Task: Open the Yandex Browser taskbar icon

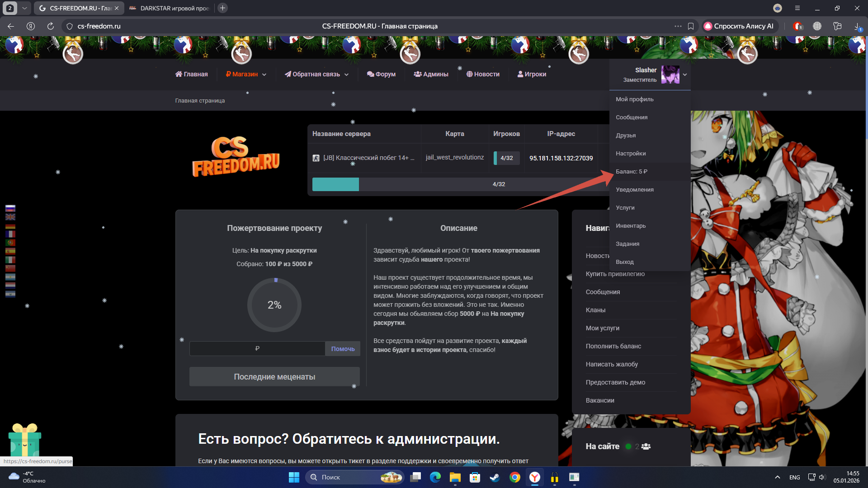Action: tap(535, 477)
